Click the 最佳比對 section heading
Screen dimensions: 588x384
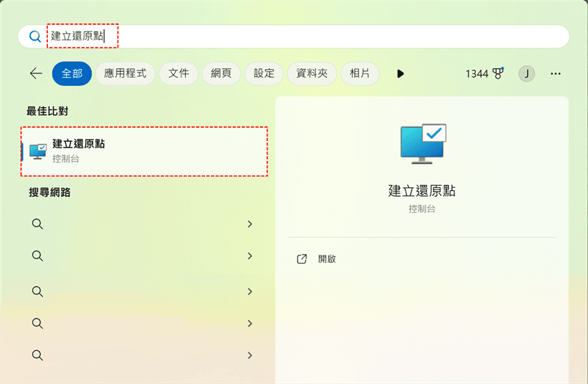47,111
